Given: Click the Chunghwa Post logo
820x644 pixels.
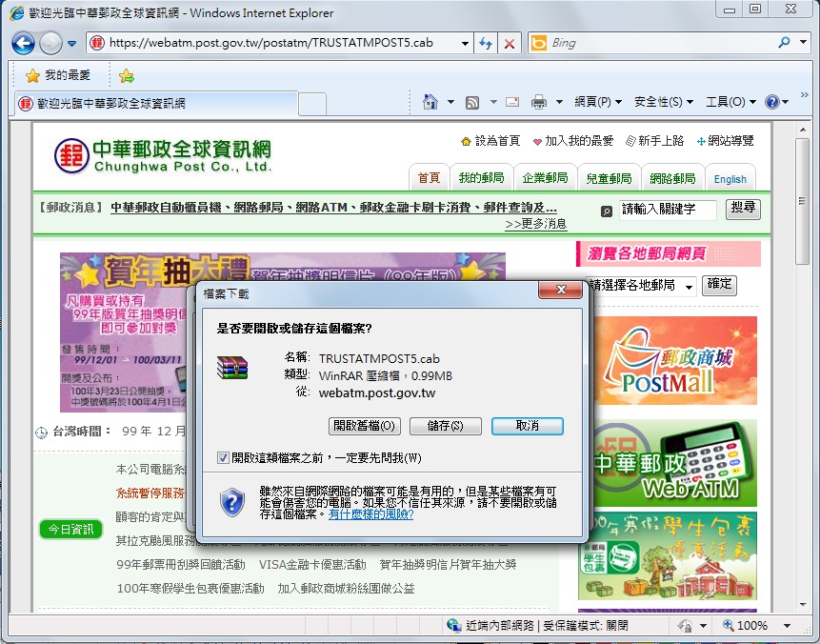Looking at the screenshot, I should [163, 155].
